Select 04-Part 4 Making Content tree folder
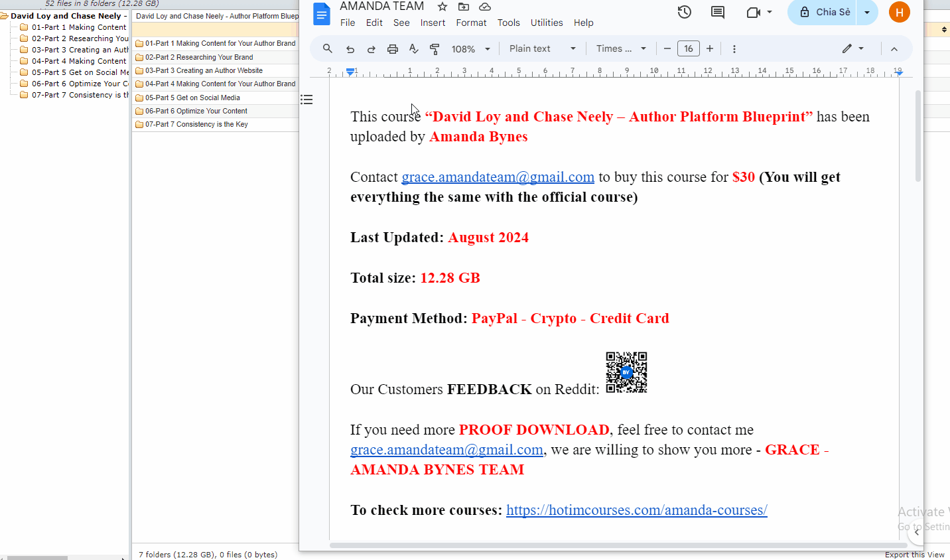The height and width of the screenshot is (560, 950). [x=78, y=61]
